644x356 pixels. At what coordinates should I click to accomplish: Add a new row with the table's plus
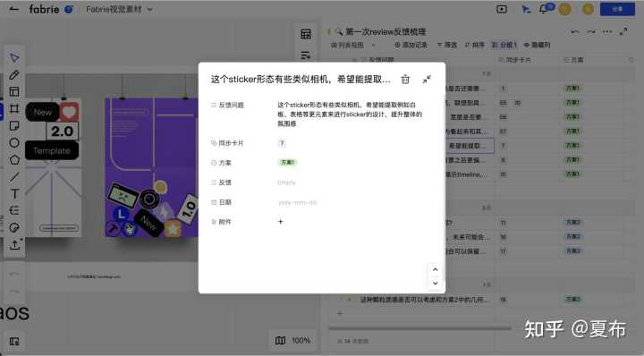340,314
